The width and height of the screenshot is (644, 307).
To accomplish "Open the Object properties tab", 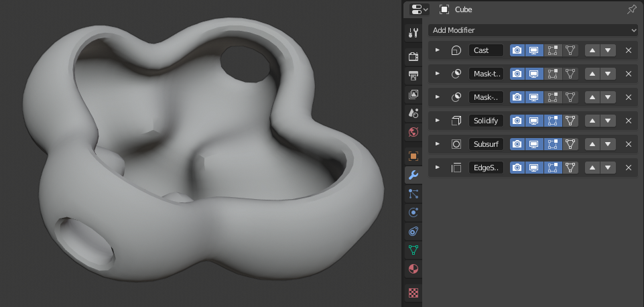I will point(413,156).
